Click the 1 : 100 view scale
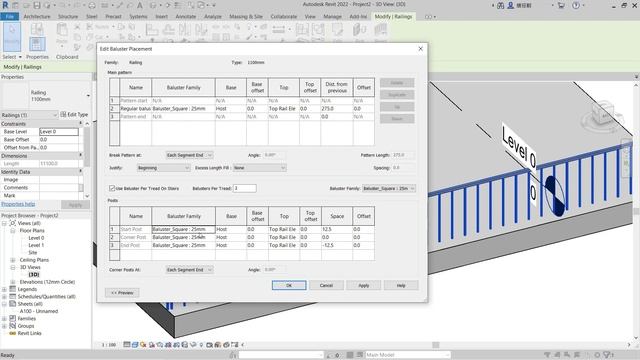Viewport: 640px width, 360px height. pyautogui.click(x=109, y=345)
